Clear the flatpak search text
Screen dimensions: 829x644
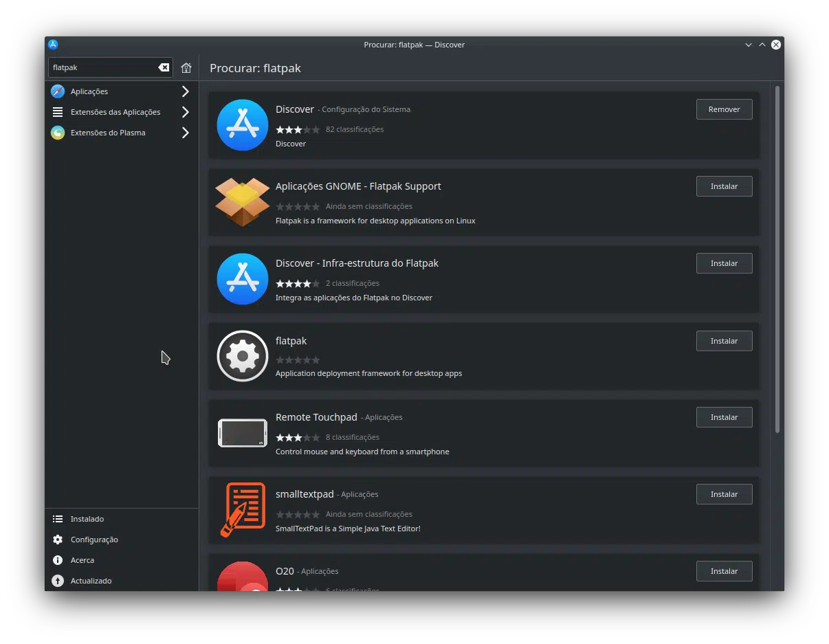(164, 67)
